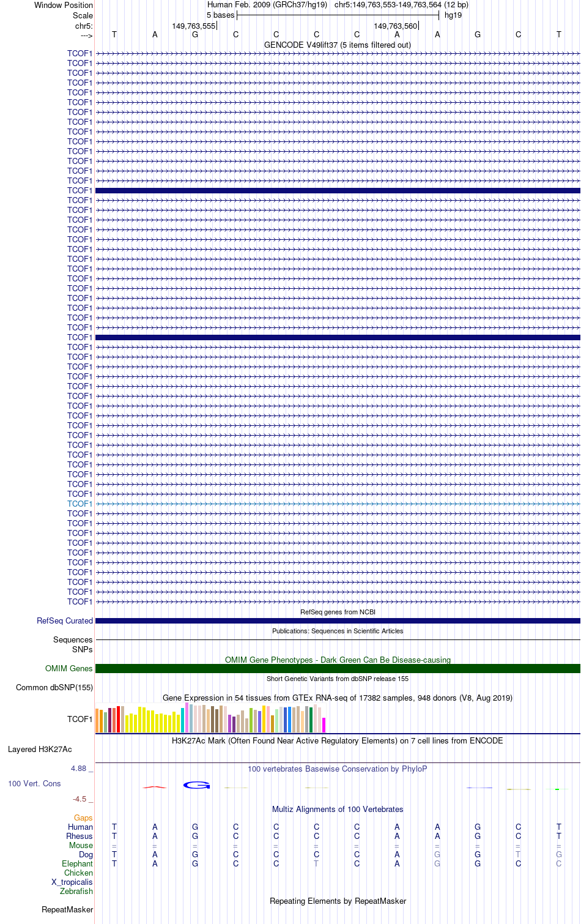This screenshot has width=581, height=924.
Task: Click the Window Position label
Action: [x=64, y=5]
